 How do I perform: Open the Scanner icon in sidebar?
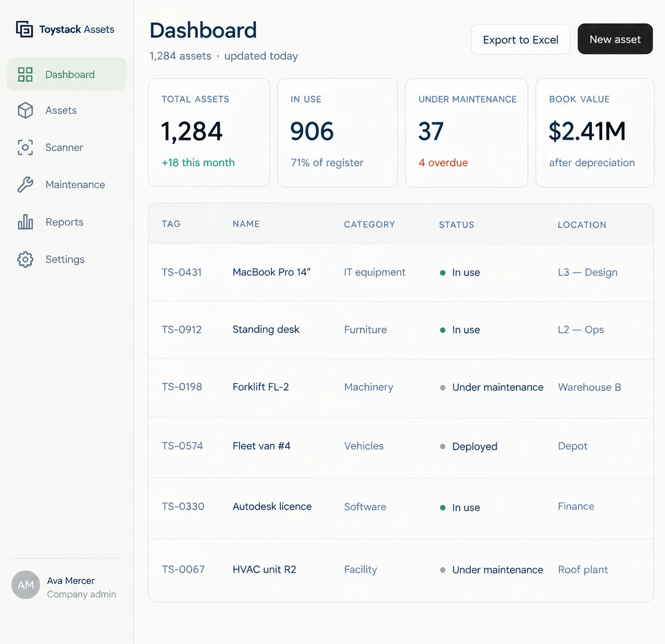click(x=25, y=147)
